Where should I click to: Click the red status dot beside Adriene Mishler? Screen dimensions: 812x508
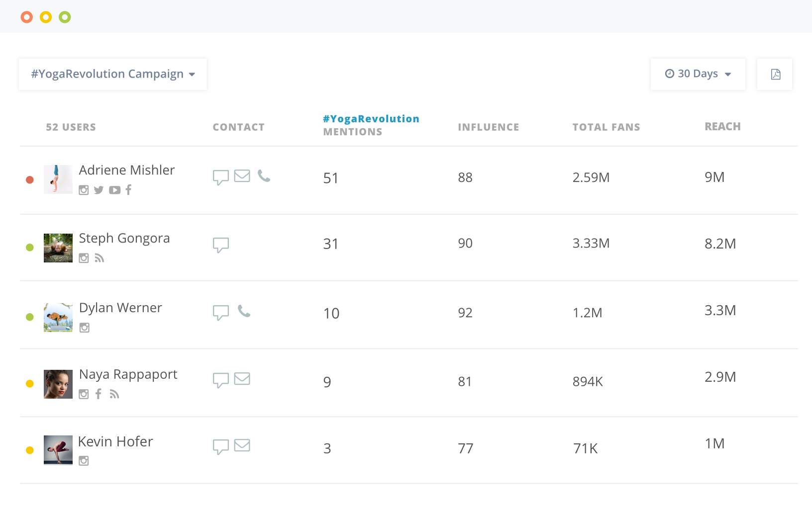pos(30,180)
